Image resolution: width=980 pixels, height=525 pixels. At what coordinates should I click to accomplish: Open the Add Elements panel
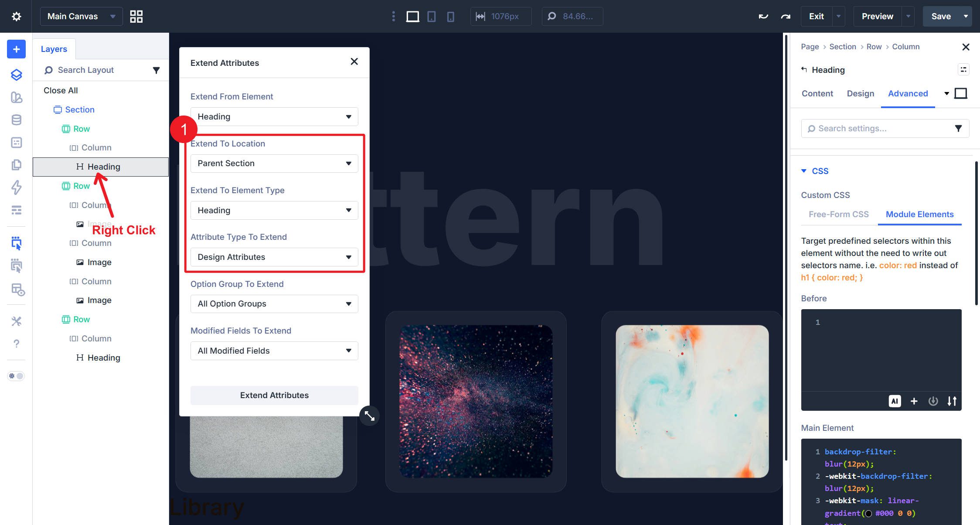(x=16, y=49)
